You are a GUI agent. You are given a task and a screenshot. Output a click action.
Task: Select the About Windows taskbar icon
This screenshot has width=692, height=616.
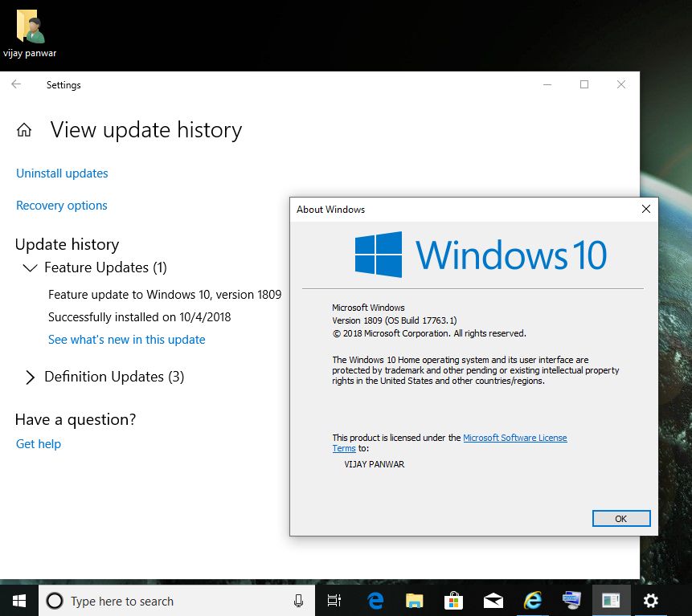(x=612, y=601)
